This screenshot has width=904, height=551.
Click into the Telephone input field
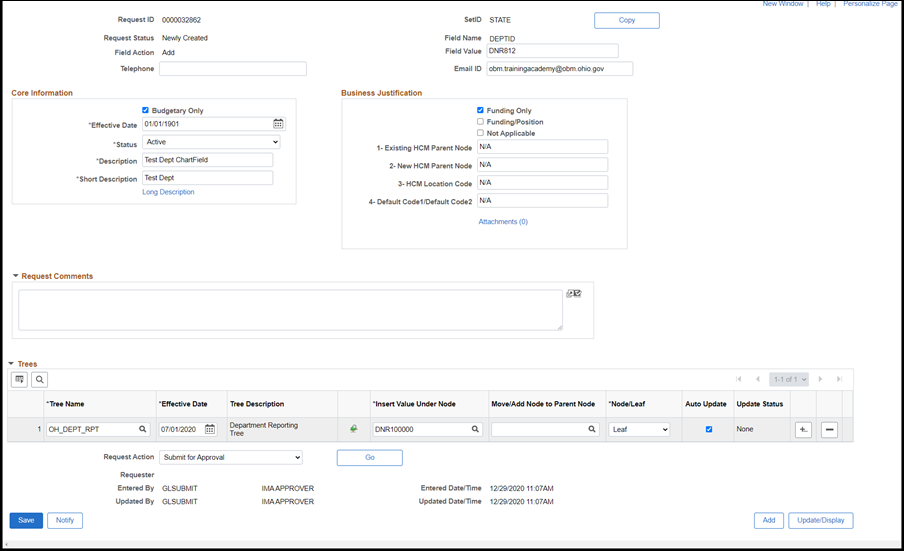tap(232, 69)
